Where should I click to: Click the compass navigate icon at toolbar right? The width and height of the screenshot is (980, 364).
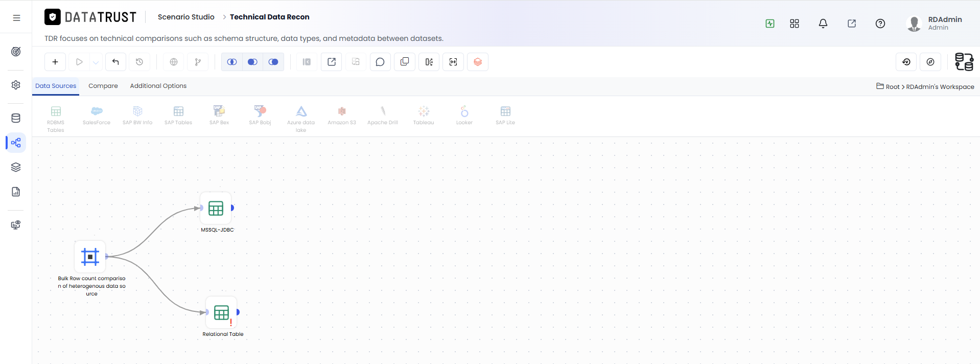(x=930, y=62)
